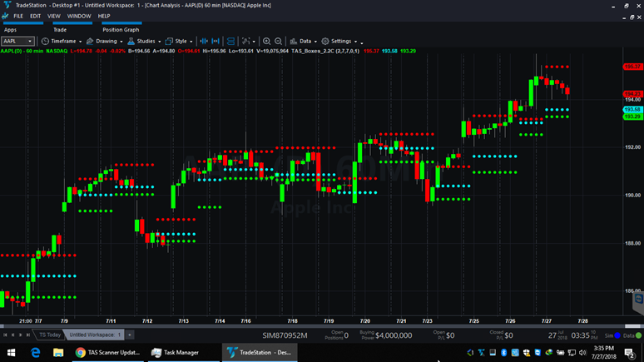Click the taskbar clock showing 3:35 PM
This screenshot has height=362, width=644.
pyautogui.click(x=604, y=353)
